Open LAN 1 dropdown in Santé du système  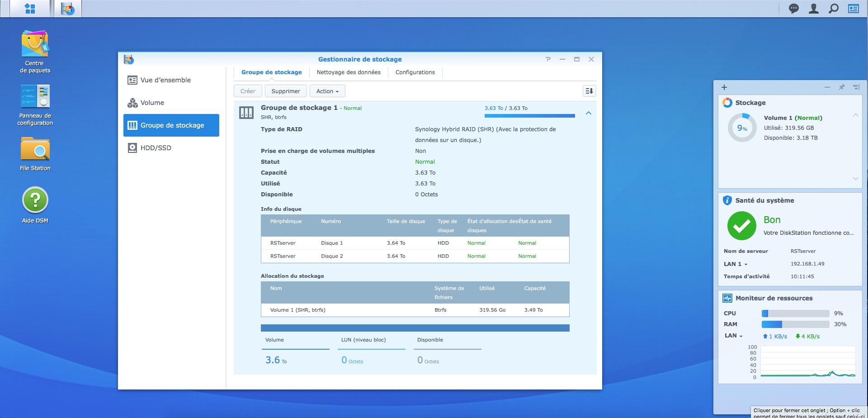point(736,264)
